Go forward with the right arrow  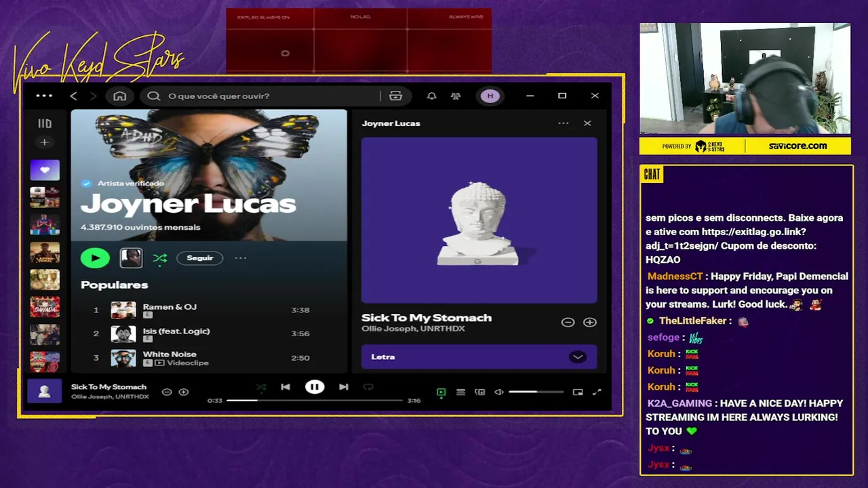pyautogui.click(x=94, y=96)
